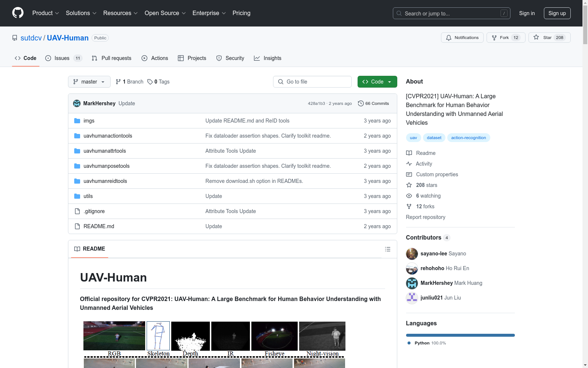
Task: Switch to the Pull requests tab
Action: (111, 58)
